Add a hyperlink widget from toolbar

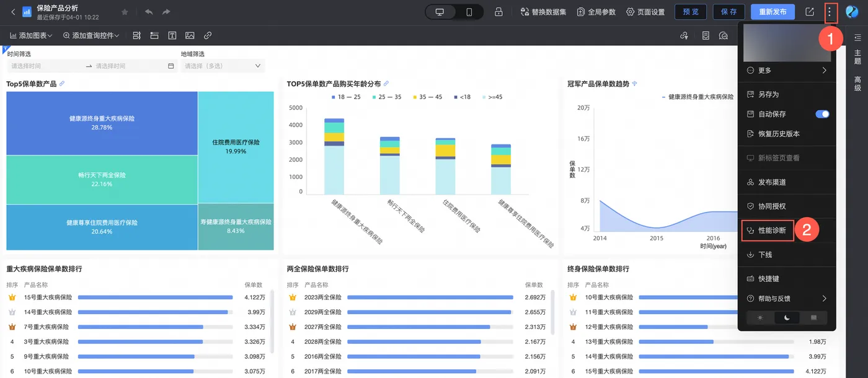pyautogui.click(x=208, y=35)
